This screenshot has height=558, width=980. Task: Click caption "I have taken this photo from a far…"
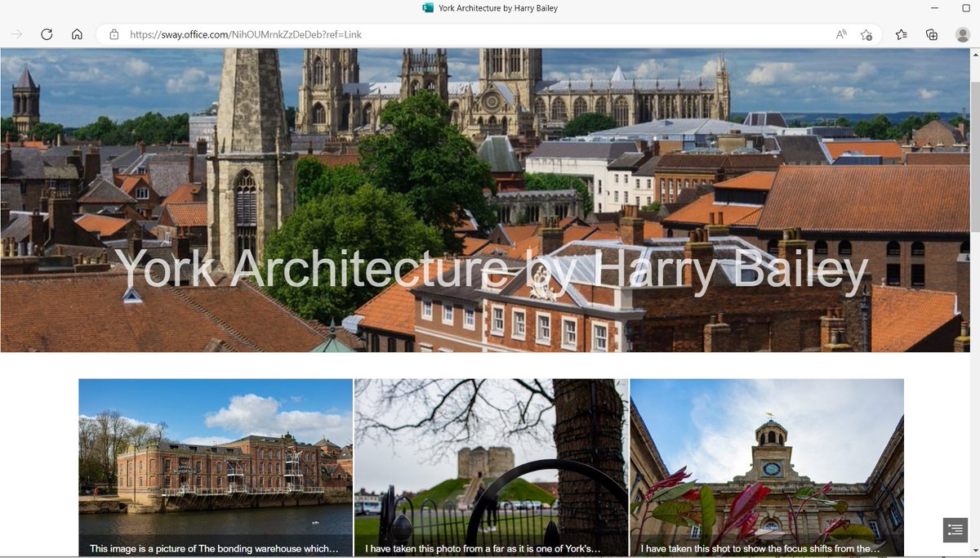[483, 549]
